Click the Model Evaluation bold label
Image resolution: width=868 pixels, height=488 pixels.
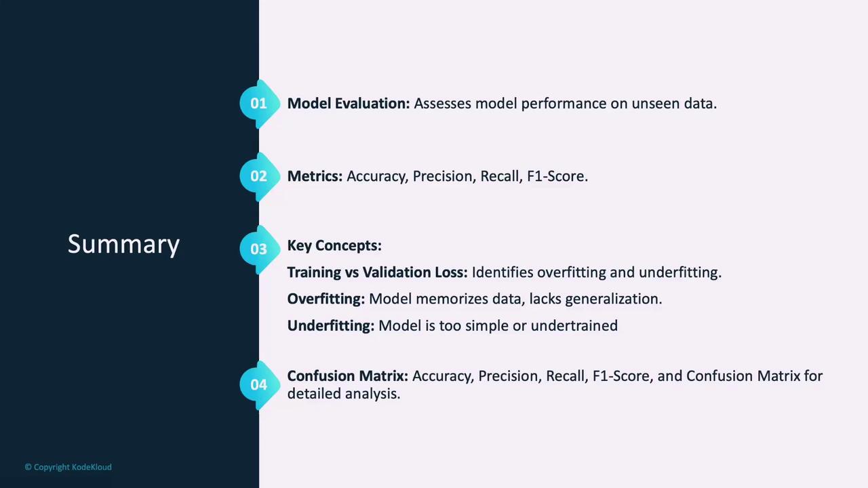click(348, 104)
